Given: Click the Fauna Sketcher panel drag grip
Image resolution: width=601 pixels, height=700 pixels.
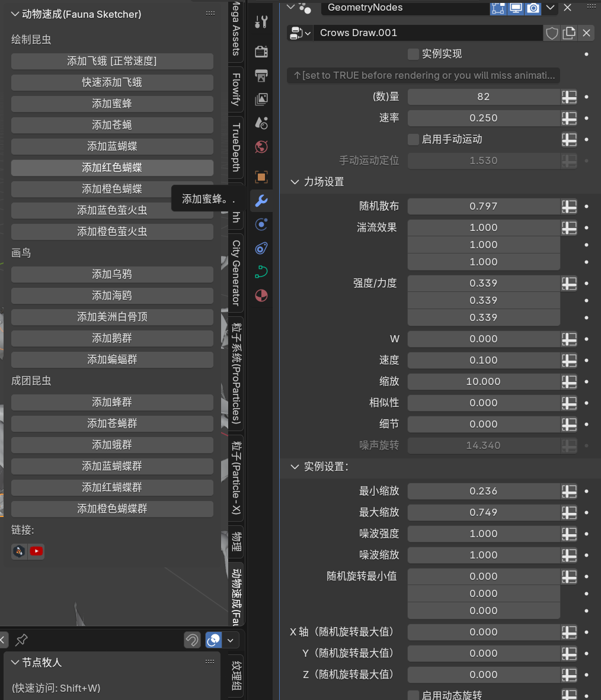Looking at the screenshot, I should coord(210,14).
